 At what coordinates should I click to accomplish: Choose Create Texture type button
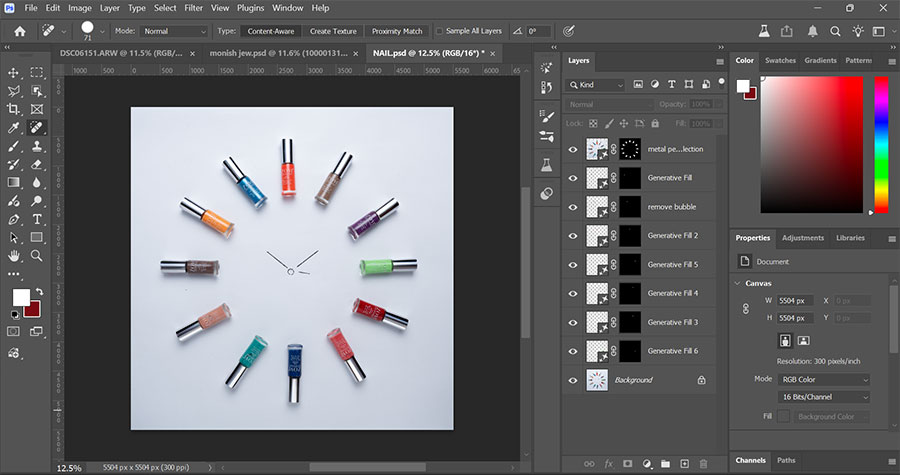click(333, 31)
